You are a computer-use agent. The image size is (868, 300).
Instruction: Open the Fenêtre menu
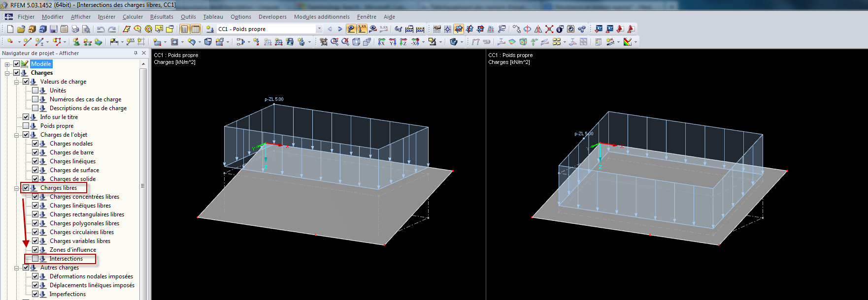point(367,17)
